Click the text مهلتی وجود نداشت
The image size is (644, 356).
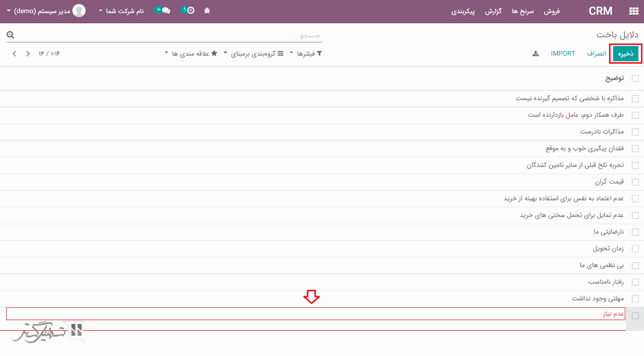click(x=598, y=299)
